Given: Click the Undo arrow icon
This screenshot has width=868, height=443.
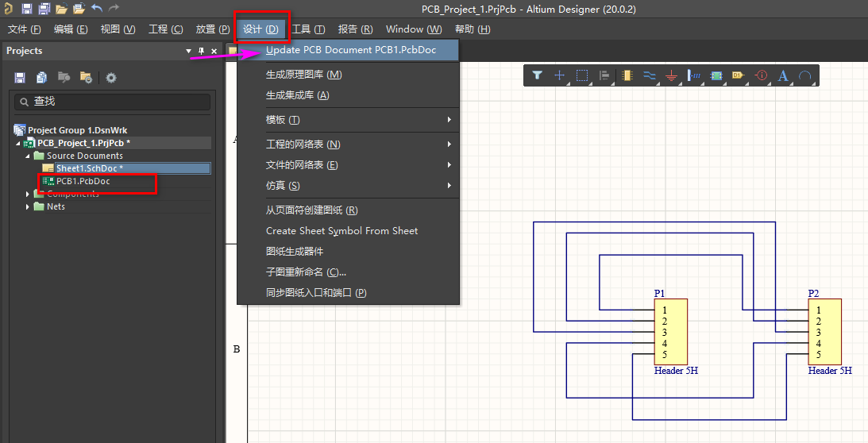Looking at the screenshot, I should tap(97, 8).
